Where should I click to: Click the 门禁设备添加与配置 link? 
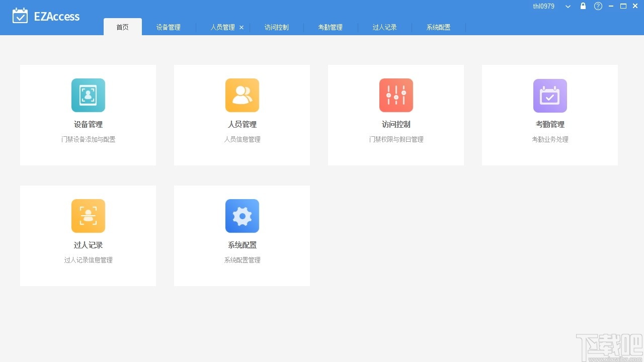click(x=88, y=139)
